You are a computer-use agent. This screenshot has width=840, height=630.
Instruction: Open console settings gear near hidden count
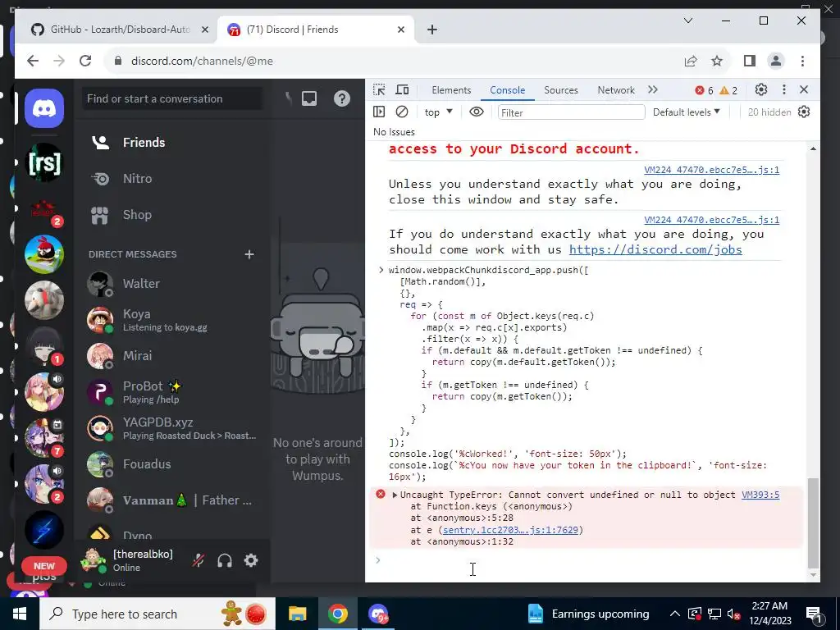pyautogui.click(x=804, y=112)
